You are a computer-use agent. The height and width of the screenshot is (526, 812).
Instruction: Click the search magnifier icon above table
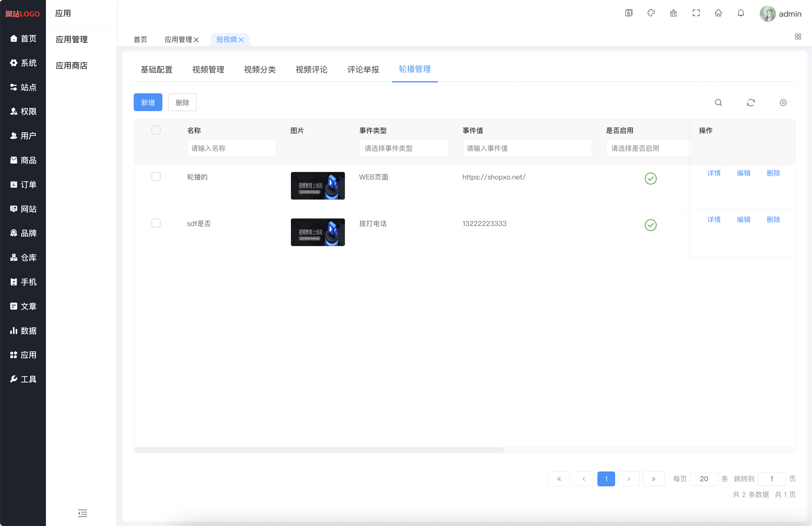coord(718,103)
